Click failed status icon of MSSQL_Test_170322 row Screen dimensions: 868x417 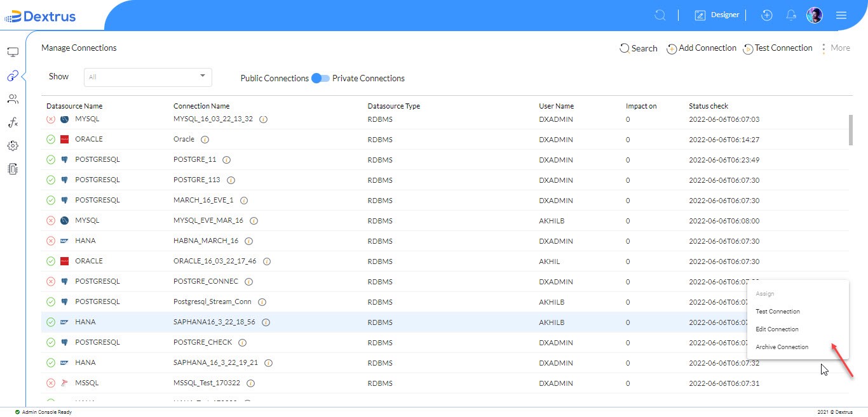tap(51, 383)
